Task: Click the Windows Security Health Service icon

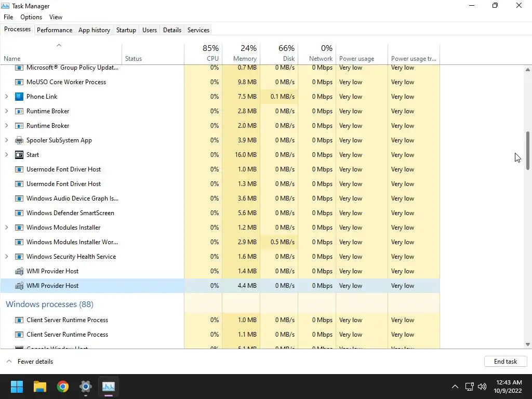Action: pos(19,257)
